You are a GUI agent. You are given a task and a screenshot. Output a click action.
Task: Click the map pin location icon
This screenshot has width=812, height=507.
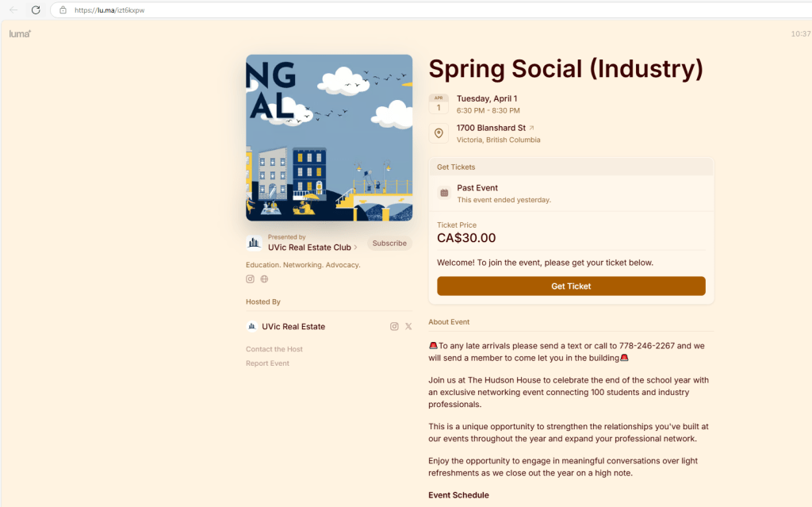pyautogui.click(x=439, y=133)
